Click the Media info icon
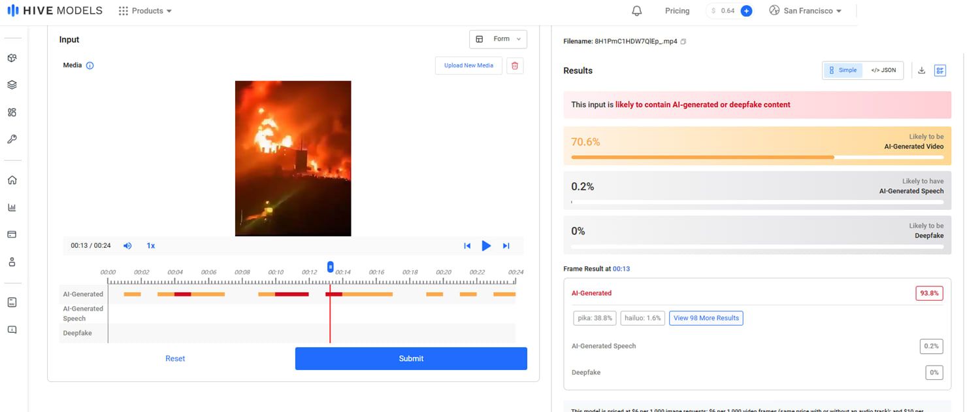 click(x=90, y=65)
